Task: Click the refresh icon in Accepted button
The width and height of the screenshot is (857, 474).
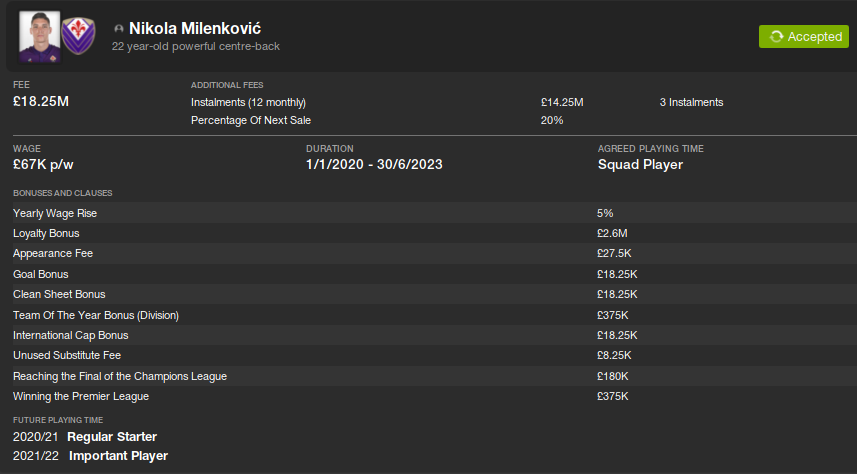Action: tap(775, 37)
